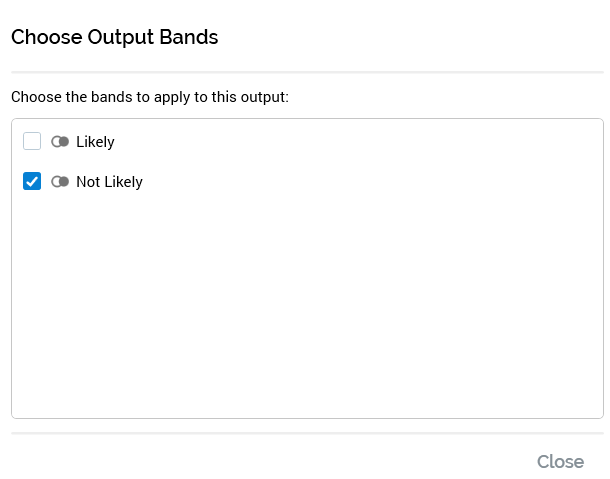Viewport: 610px width, 479px height.
Task: Click the 'Choose the bands to apply' instruction text
Action: pyautogui.click(x=150, y=98)
